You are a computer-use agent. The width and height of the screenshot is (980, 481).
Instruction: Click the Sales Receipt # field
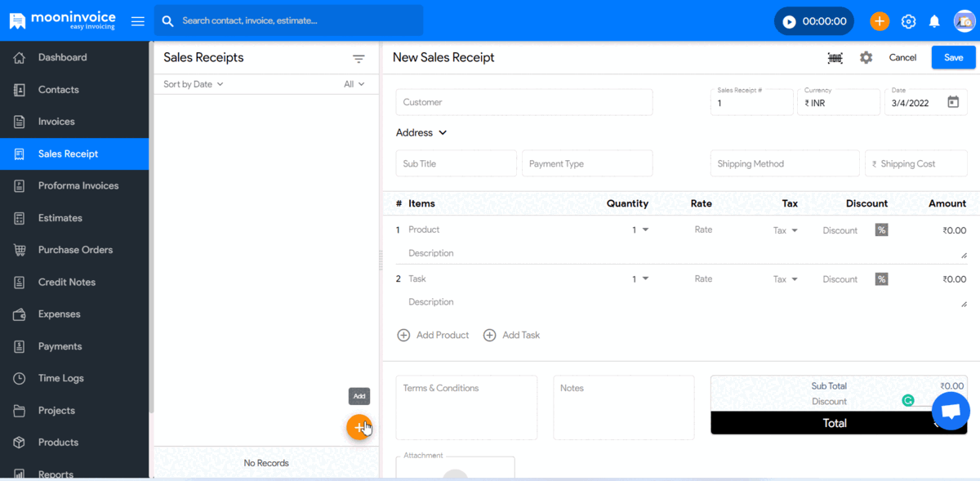(752, 102)
